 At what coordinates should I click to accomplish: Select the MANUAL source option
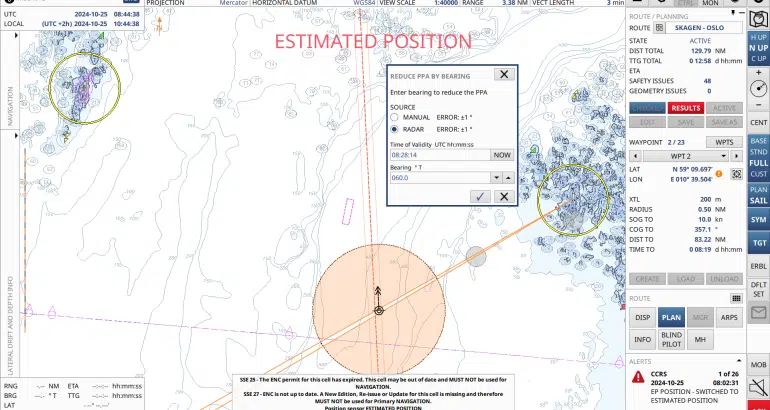[394, 118]
